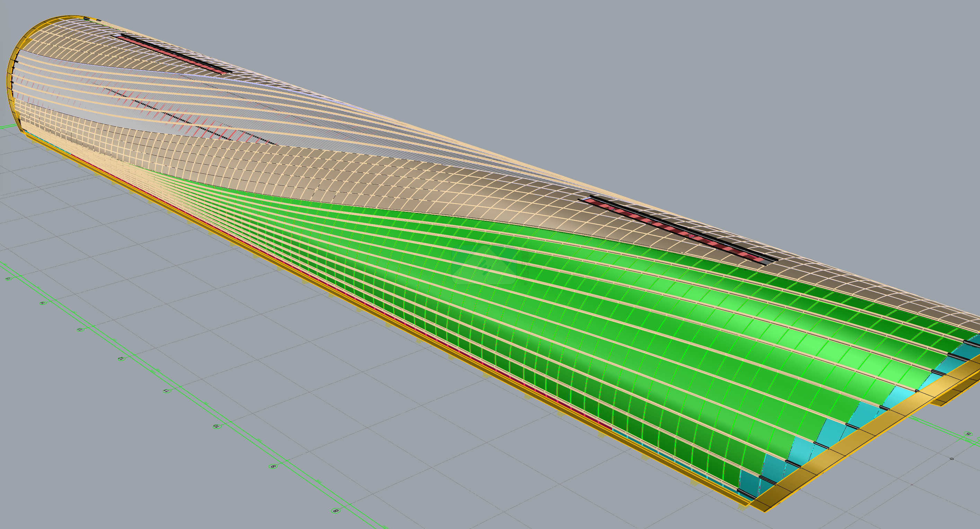Click grid axis bubble labeled 15
This screenshot has height=529, width=980.
click(x=8, y=279)
